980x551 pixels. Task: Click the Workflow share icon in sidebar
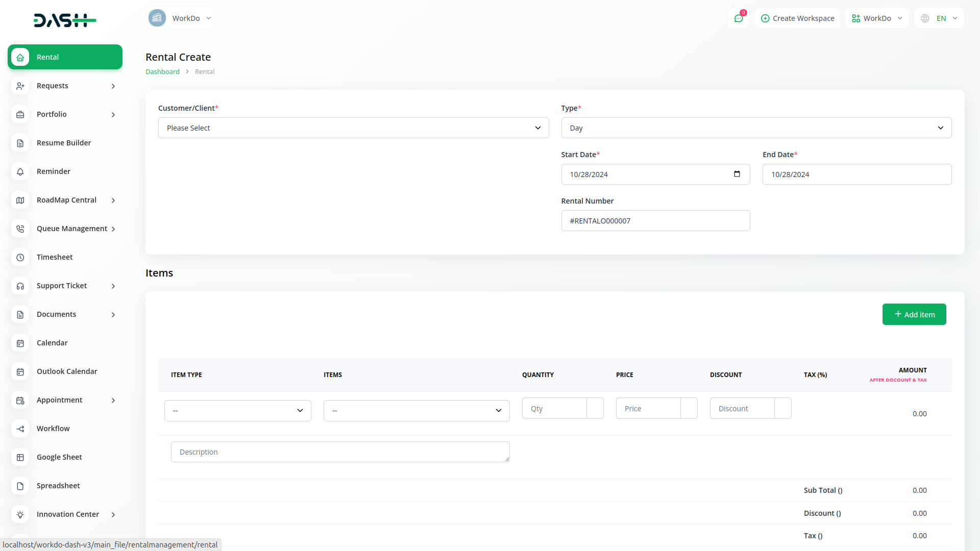(20, 429)
